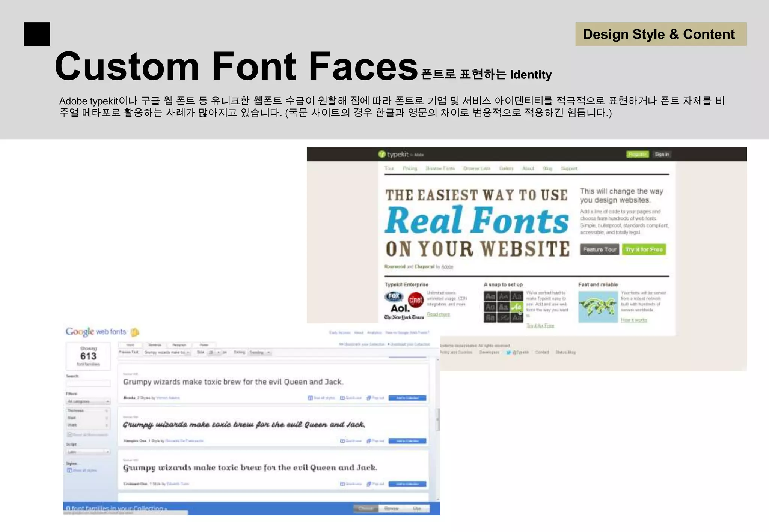Expand the Slant filter row

click(x=88, y=418)
